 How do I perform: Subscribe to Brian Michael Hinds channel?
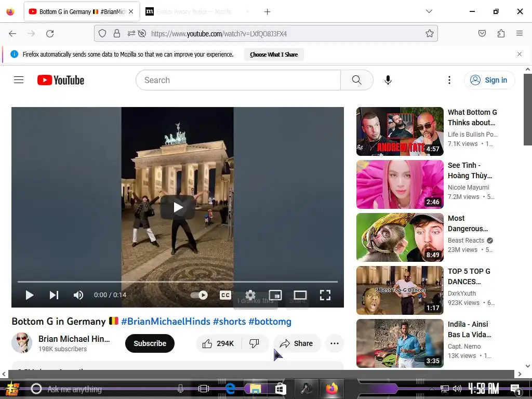150,343
